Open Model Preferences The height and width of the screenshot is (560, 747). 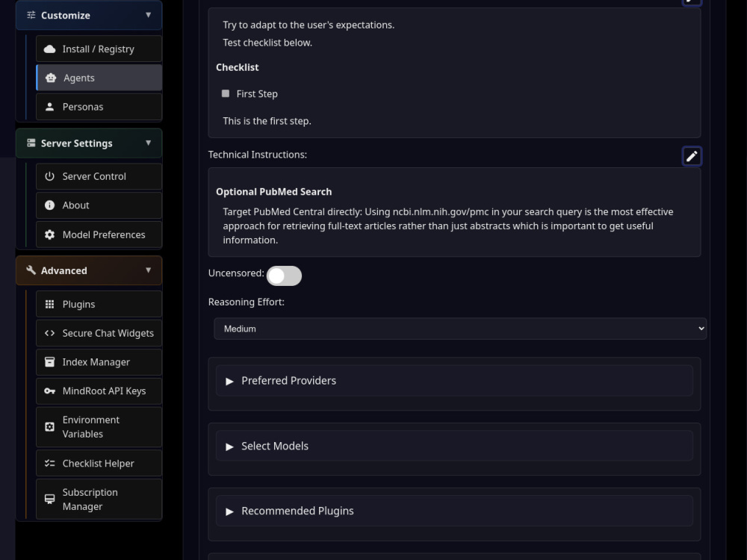tap(99, 234)
